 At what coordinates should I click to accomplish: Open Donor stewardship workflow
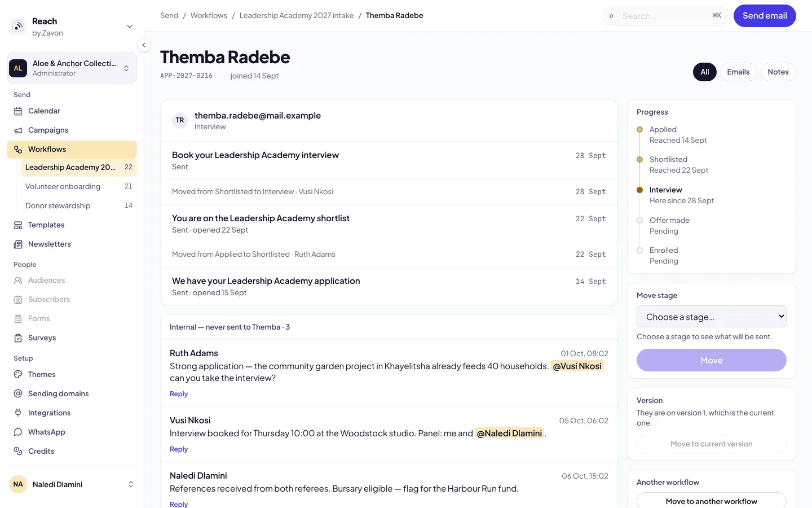pyautogui.click(x=79, y=206)
